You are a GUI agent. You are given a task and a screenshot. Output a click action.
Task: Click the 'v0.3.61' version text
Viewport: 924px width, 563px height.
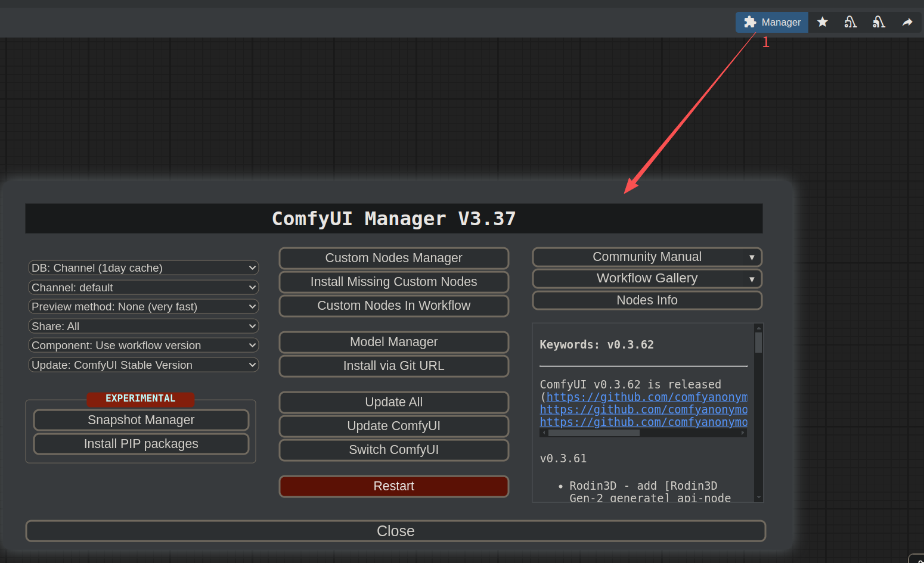[563, 459]
